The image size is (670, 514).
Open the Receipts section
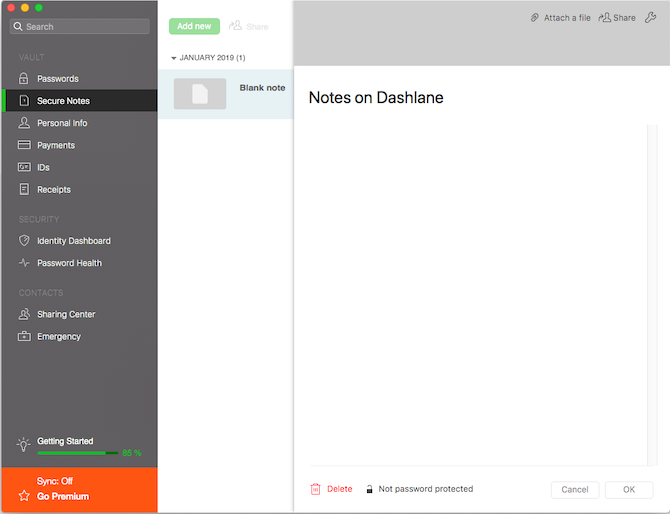click(x=79, y=189)
